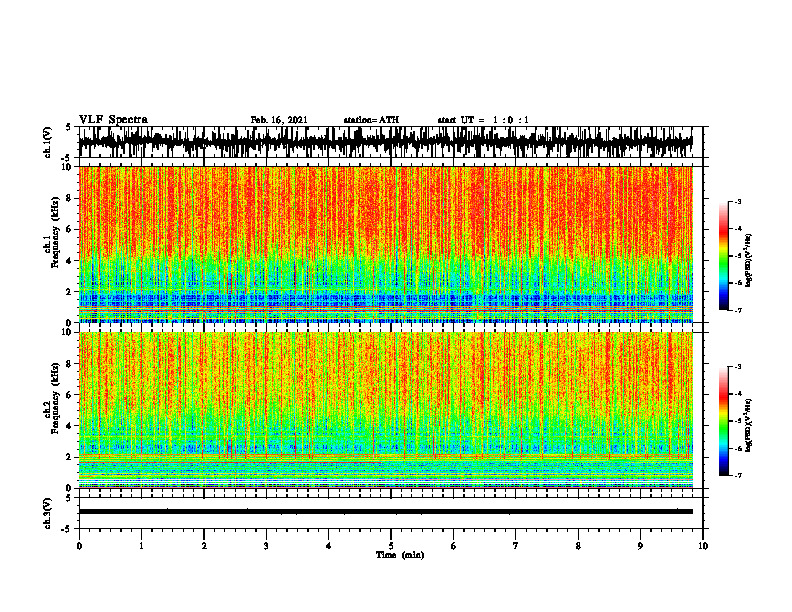Screen dimensions: 792x612
Task: Click the "5" tick on ch.1(V) axis
Action: pyautogui.click(x=68, y=128)
